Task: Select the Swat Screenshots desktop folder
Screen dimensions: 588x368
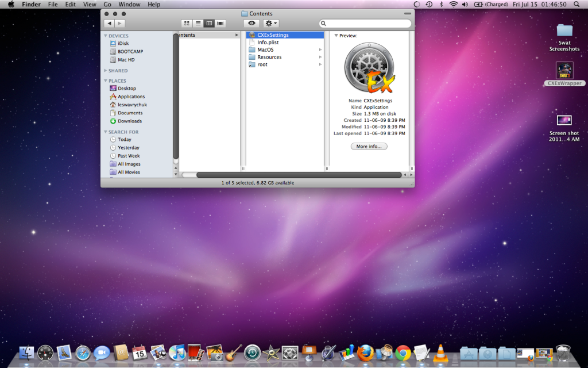Action: tap(564, 37)
